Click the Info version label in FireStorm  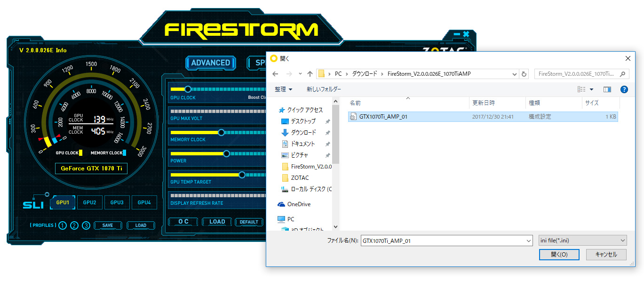(43, 50)
